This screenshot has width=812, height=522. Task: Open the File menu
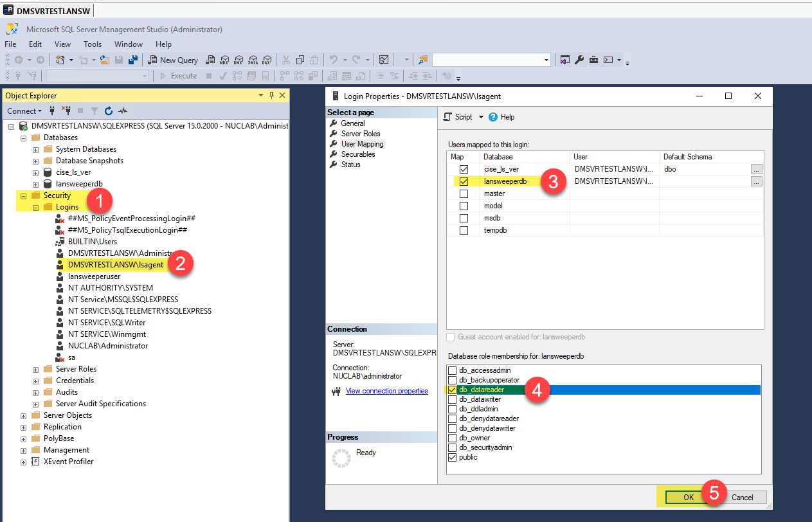coord(10,44)
